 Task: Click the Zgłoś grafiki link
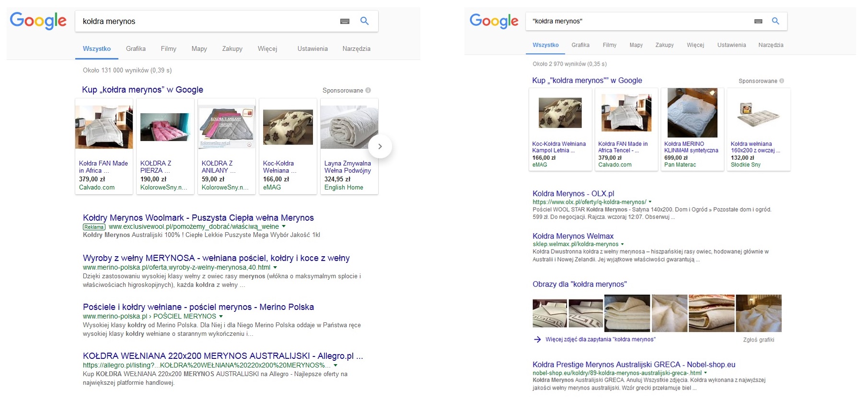coord(758,340)
